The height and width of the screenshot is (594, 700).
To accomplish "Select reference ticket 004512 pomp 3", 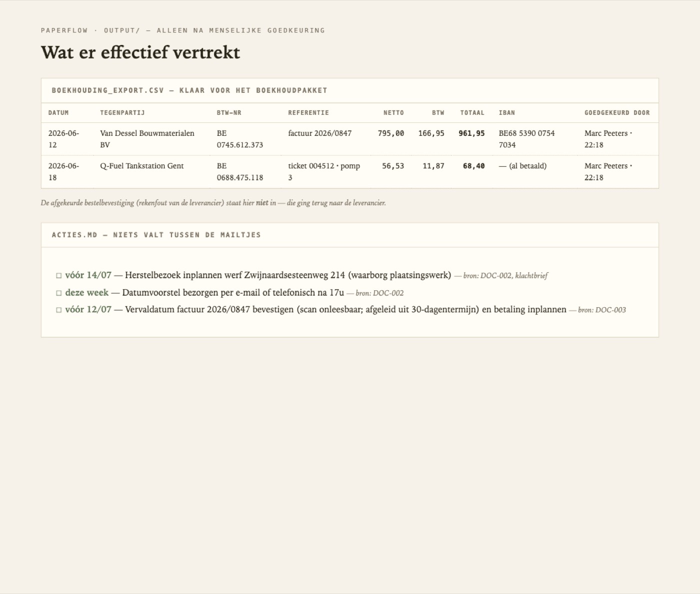I will click(324, 171).
